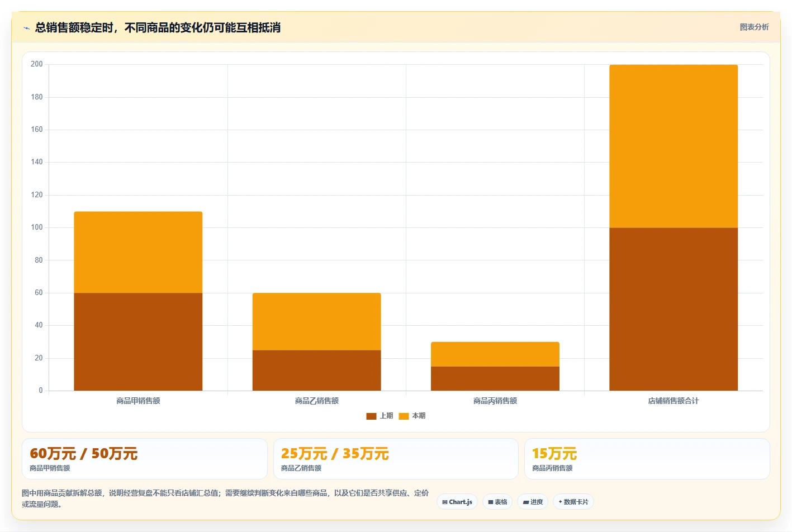Click the 商品丙销售额 card caption
The height and width of the screenshot is (532, 792).
(x=552, y=468)
